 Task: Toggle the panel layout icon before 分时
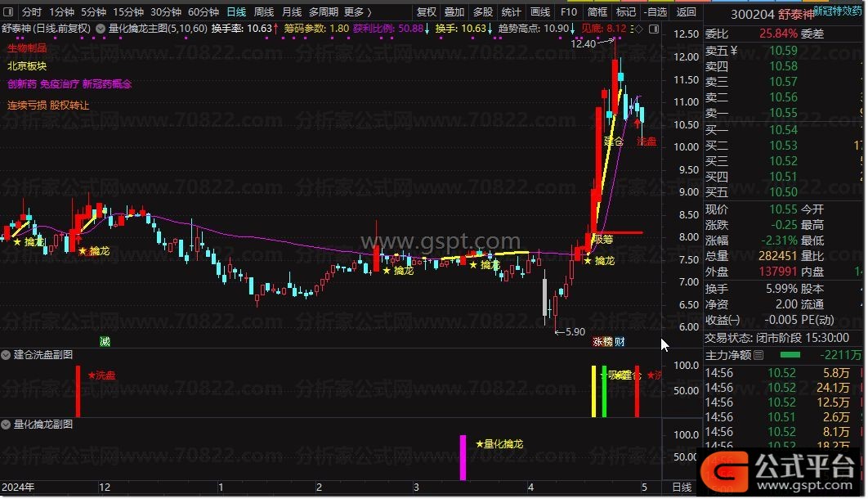(8, 11)
